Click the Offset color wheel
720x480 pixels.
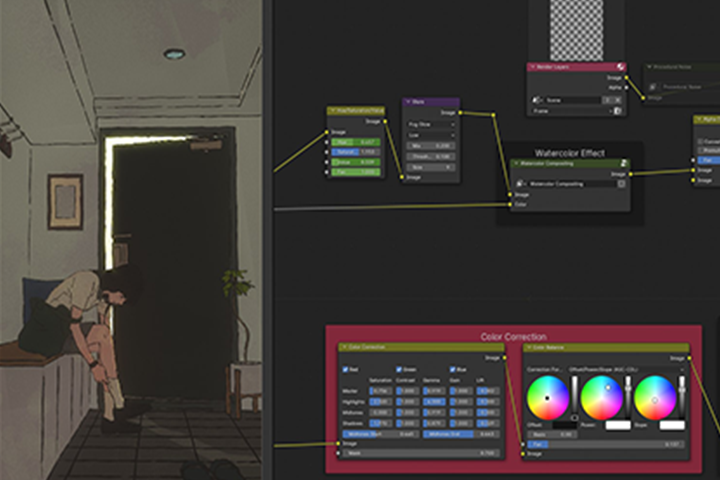pos(548,398)
